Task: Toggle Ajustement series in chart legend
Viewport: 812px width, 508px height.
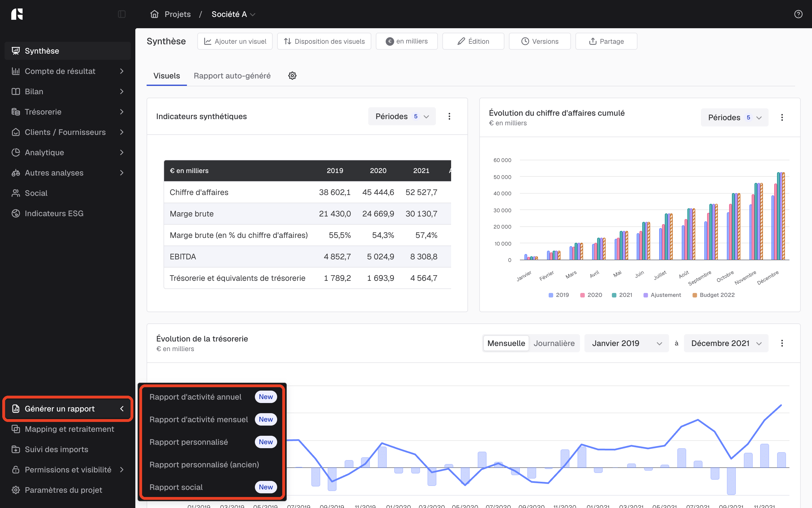Action: click(662, 295)
